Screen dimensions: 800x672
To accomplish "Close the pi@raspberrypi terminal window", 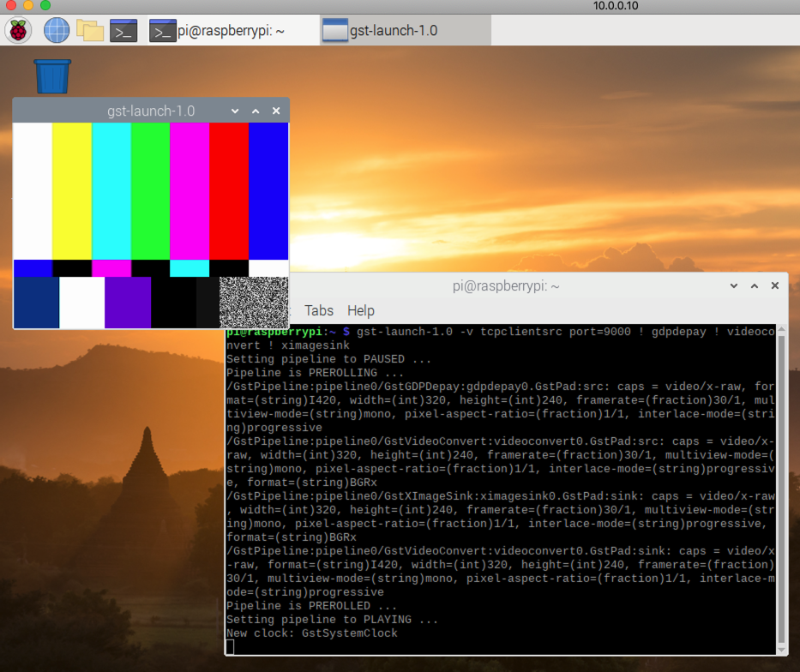I will (775, 285).
